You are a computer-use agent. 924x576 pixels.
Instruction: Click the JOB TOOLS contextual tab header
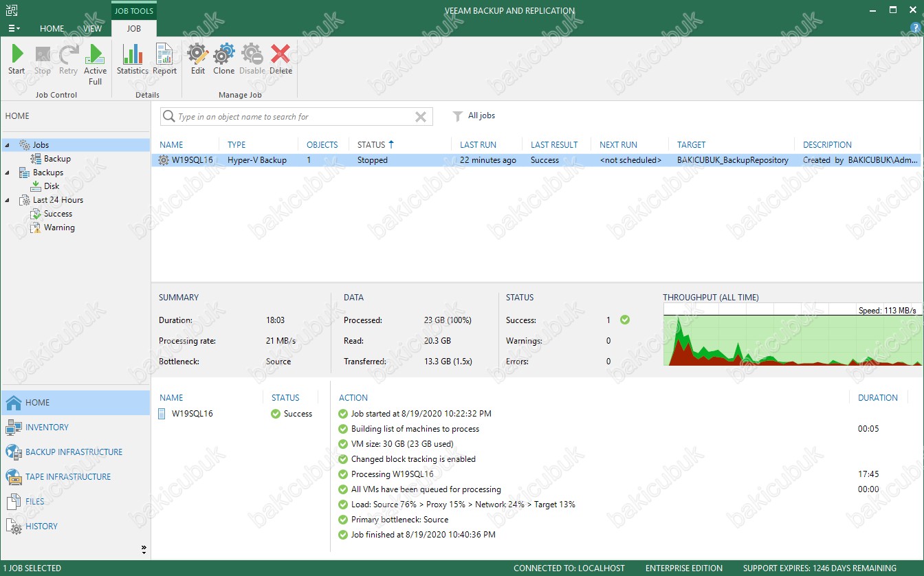(x=134, y=11)
